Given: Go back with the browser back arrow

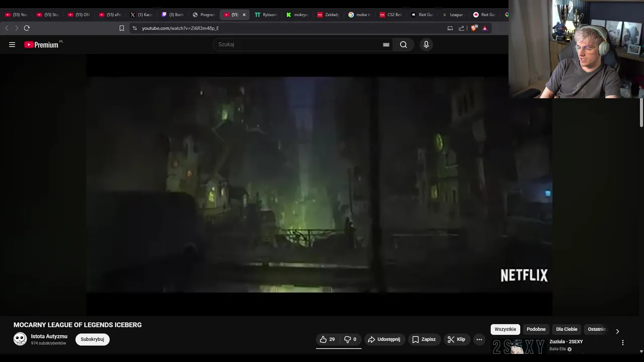Looking at the screenshot, I should (x=7, y=28).
